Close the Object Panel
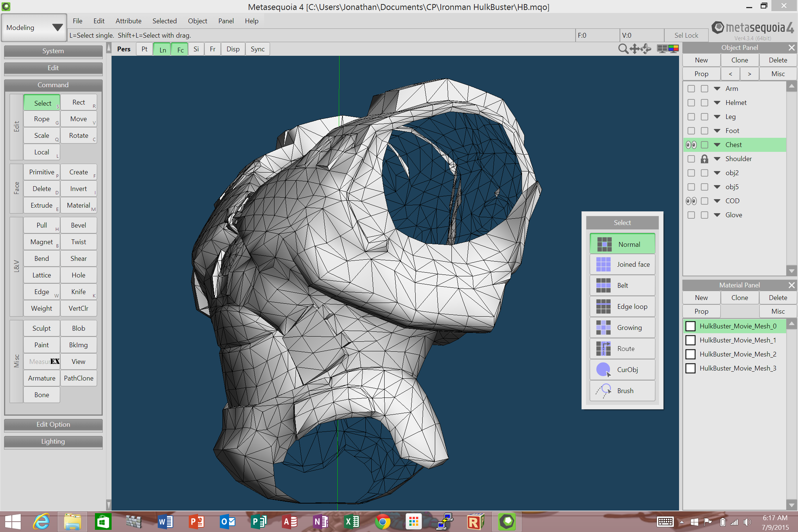Screen dimensions: 798x532 [791, 48]
